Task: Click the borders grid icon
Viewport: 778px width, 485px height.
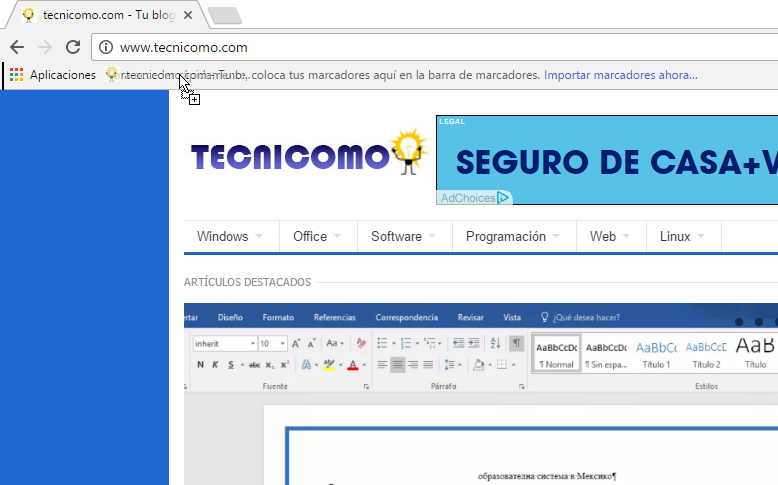Action: pos(502,365)
